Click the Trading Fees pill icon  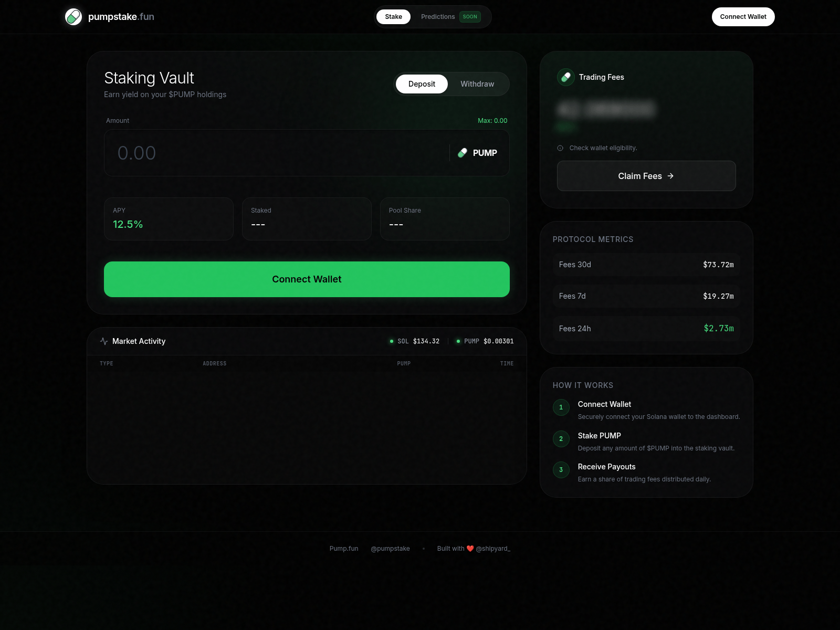click(565, 77)
